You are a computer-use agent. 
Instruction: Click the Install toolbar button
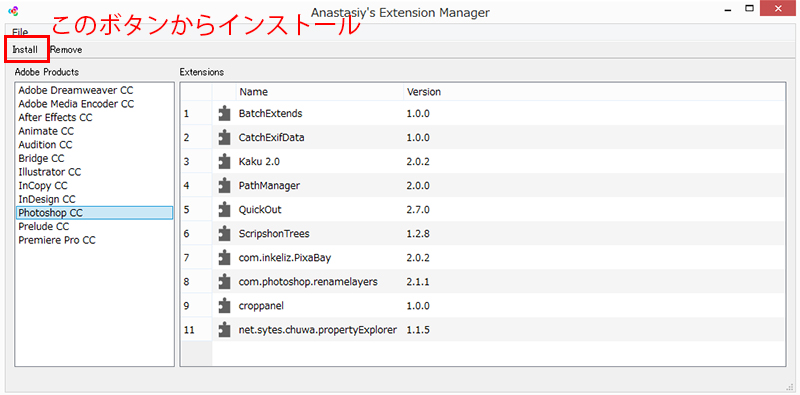pyautogui.click(x=26, y=50)
